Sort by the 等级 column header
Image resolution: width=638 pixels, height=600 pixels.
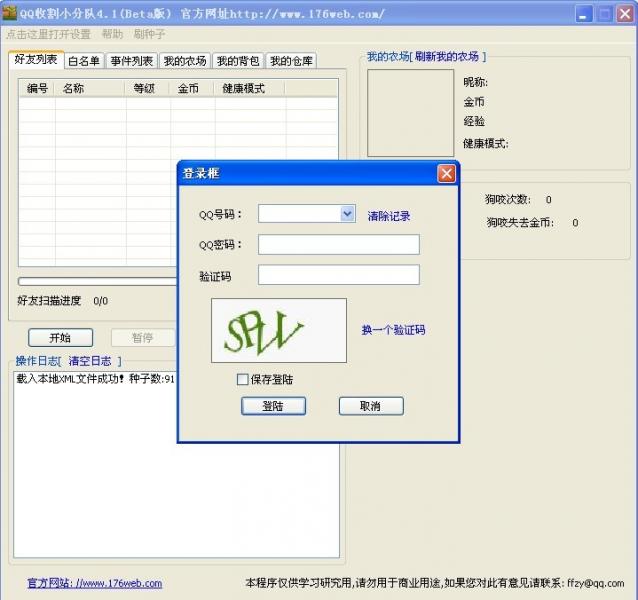[148, 88]
